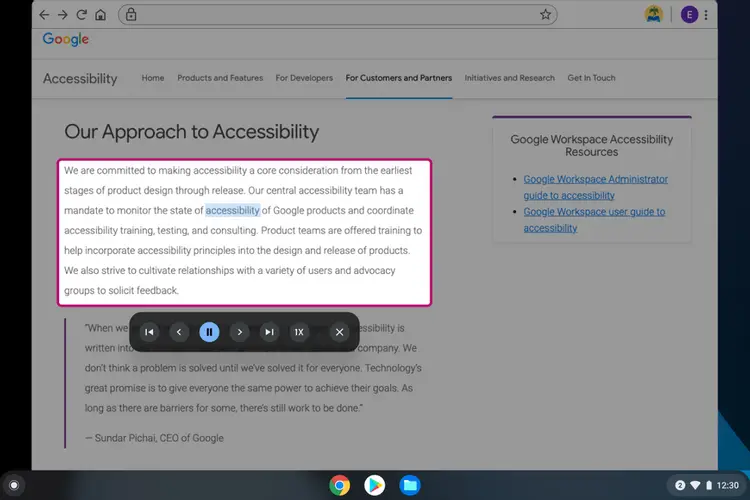Pause the Select-to-speak reading
Image resolution: width=750 pixels, height=500 pixels.
coord(209,332)
